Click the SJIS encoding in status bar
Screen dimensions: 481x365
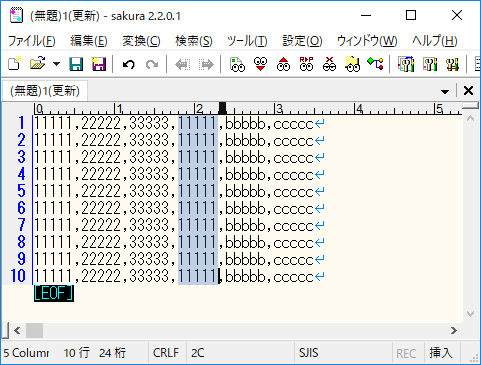309,353
